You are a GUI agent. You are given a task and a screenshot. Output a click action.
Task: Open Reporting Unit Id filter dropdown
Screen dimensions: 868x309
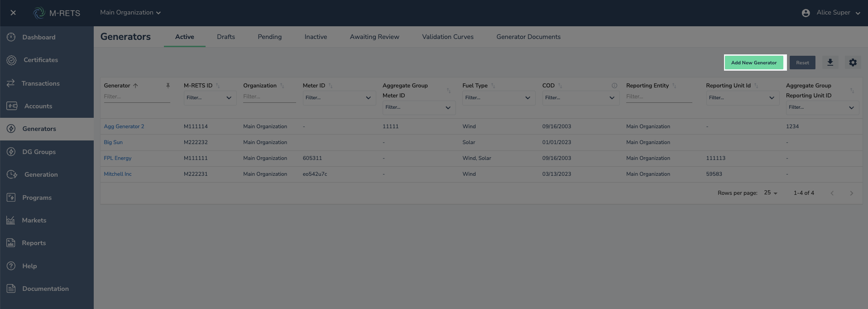[743, 98]
